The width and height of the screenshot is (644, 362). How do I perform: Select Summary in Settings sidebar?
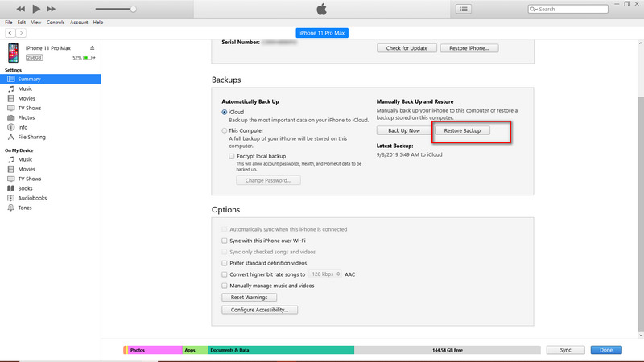pyautogui.click(x=50, y=79)
